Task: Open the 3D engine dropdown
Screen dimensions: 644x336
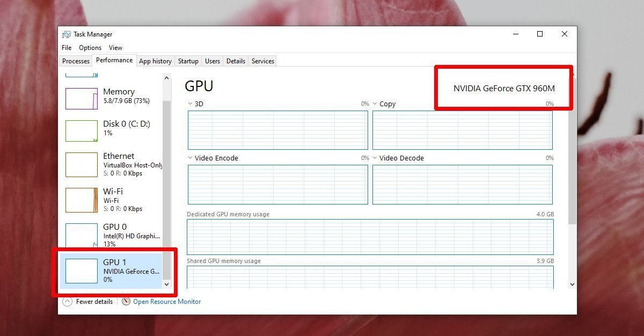Action: tap(190, 104)
